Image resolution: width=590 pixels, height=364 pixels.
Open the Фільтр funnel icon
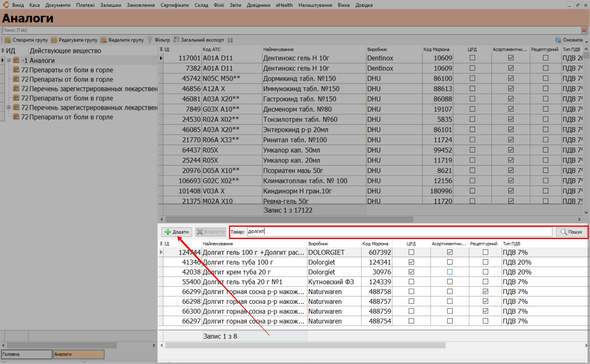click(150, 40)
